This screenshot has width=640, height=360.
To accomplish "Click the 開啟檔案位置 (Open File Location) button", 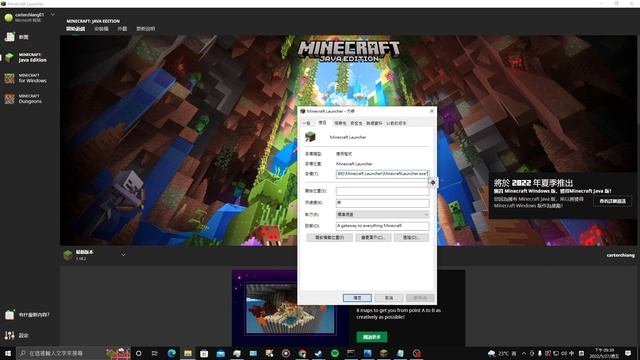I will pyautogui.click(x=329, y=238).
